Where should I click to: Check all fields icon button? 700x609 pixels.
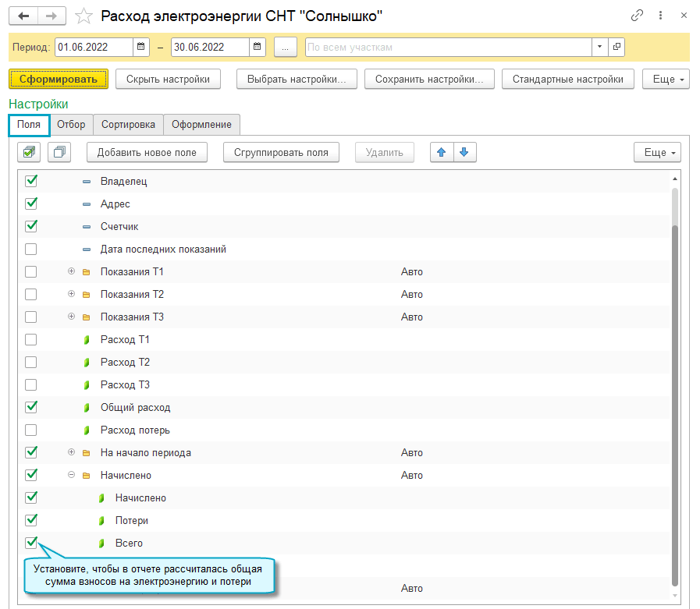click(30, 152)
